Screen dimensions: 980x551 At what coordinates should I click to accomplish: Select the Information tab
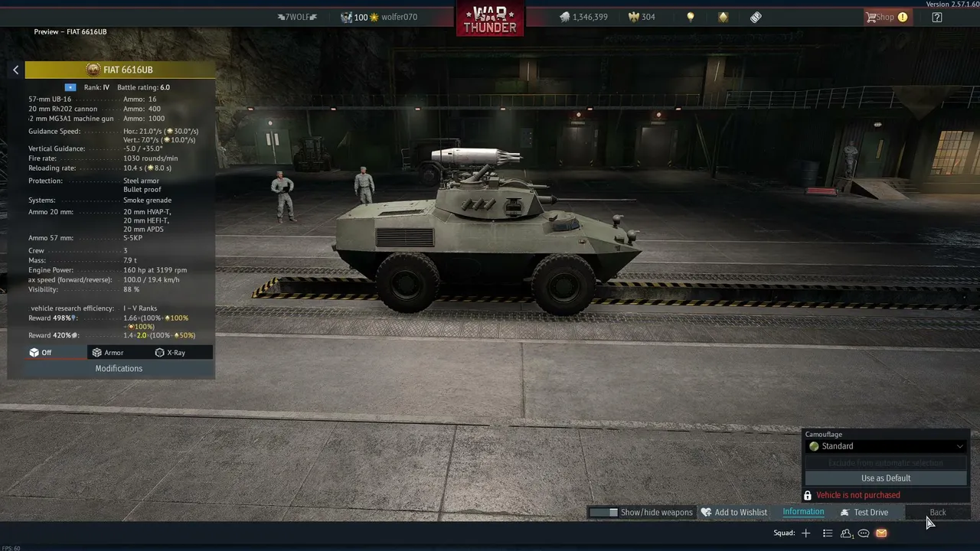pyautogui.click(x=803, y=512)
